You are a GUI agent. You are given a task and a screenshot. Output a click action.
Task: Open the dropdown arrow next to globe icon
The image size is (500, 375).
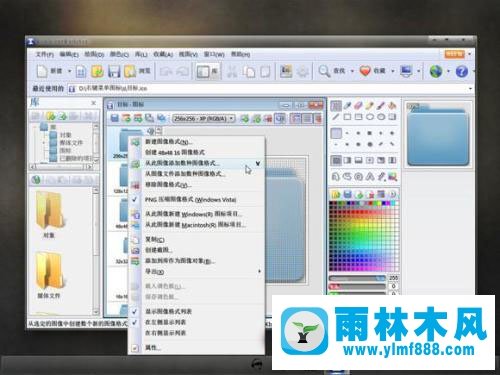[448, 71]
